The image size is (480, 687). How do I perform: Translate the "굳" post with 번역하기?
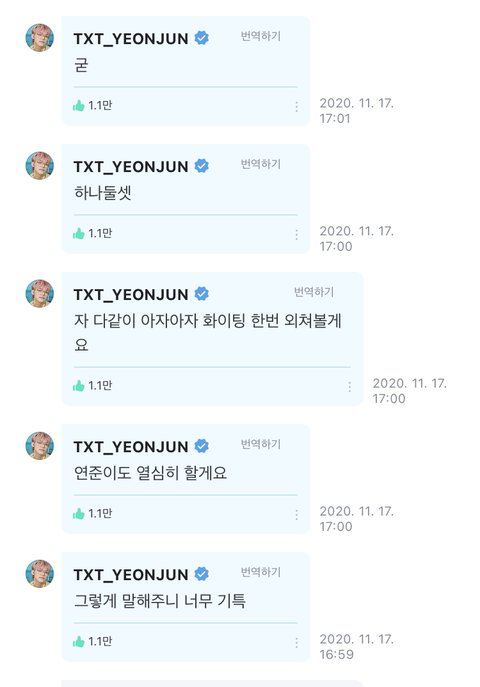261,36
